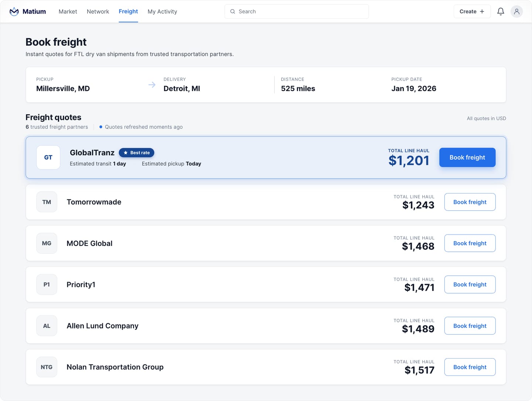Click the Create button
This screenshot has width=532, height=401.
(472, 11)
